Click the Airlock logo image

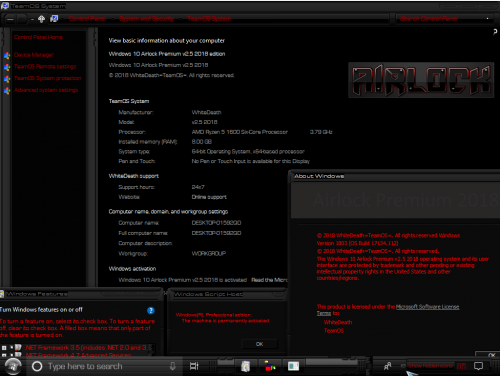tap(421, 80)
